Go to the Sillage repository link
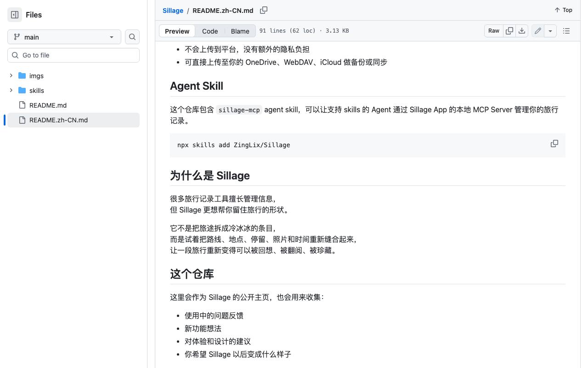 pos(173,10)
